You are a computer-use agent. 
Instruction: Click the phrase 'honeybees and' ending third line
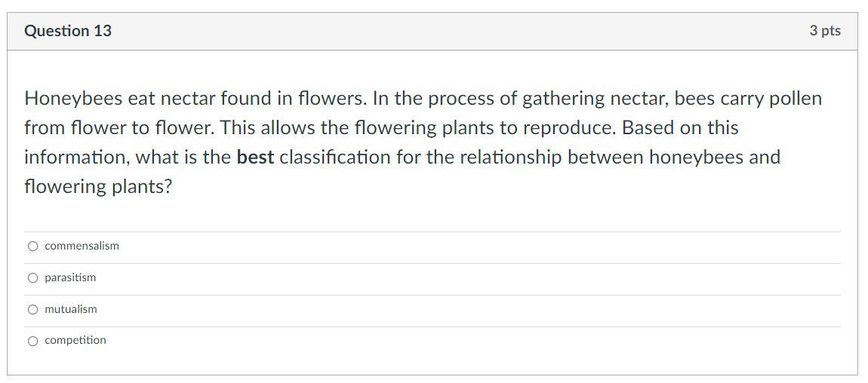[x=715, y=158]
